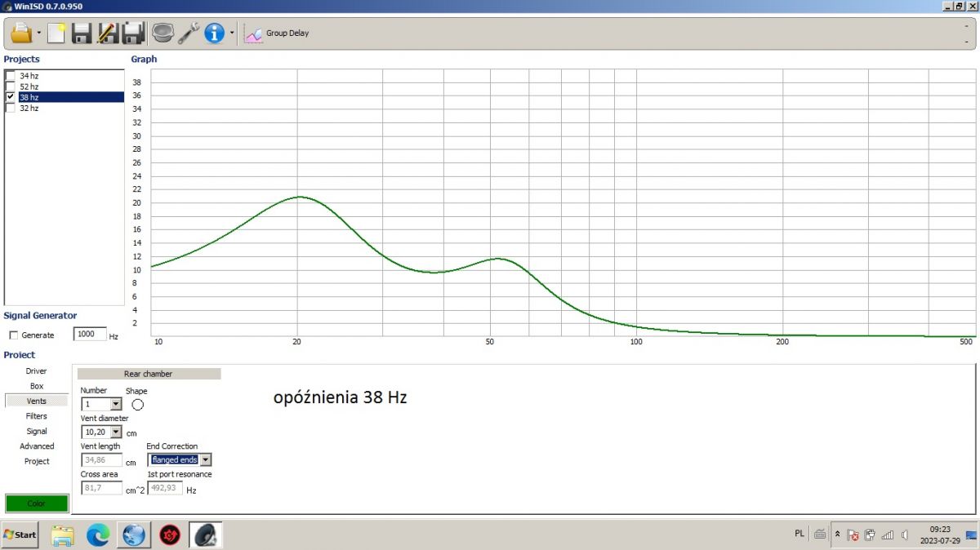
Task: Enable the signal Generate checkbox
Action: pyautogui.click(x=13, y=335)
